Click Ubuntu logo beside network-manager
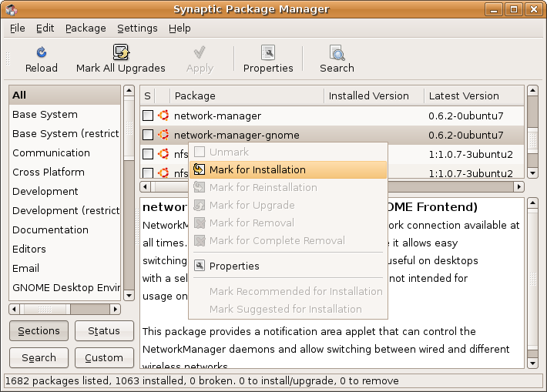Image resolution: width=547 pixels, height=392 pixels. click(x=163, y=116)
